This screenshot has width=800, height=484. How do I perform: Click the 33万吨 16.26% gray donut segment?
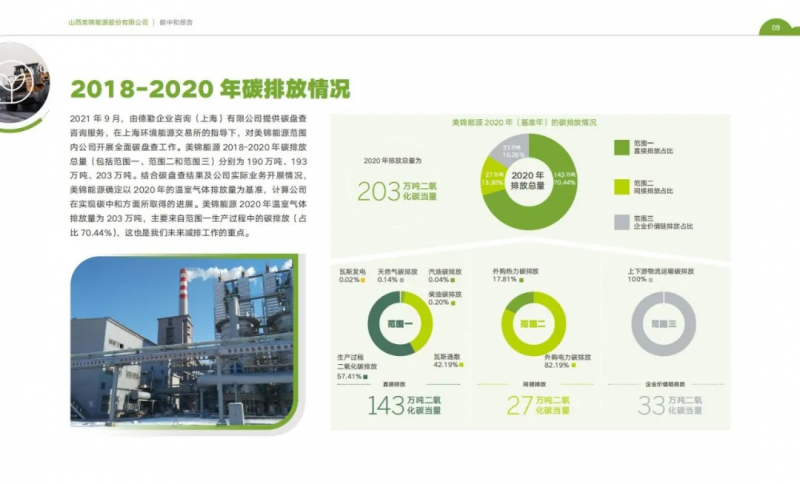coord(512,151)
